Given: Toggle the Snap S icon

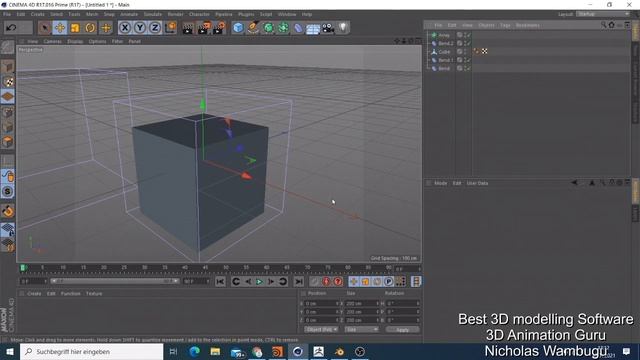Looking at the screenshot, I should pos(8,191).
